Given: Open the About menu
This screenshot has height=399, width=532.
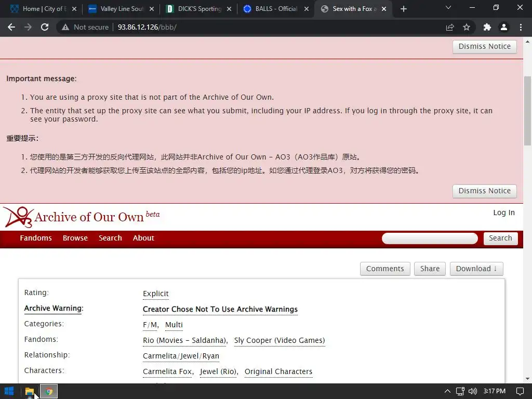Looking at the screenshot, I should [143, 238].
